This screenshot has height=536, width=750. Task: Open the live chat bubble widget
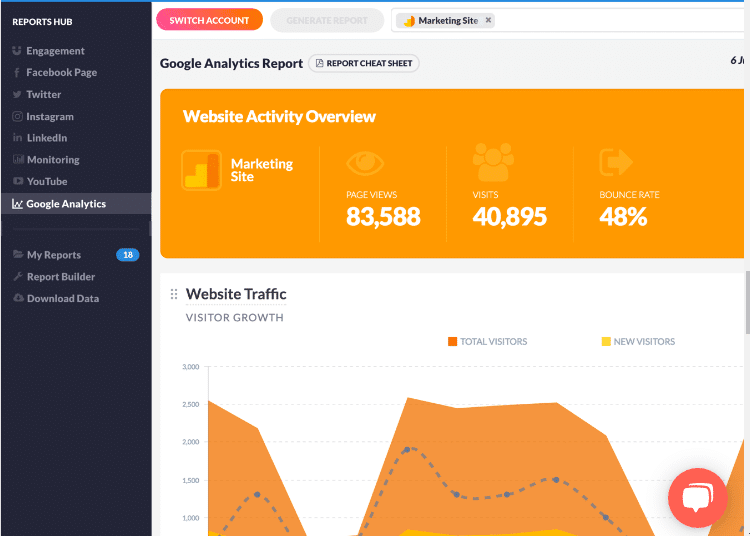[x=698, y=498]
